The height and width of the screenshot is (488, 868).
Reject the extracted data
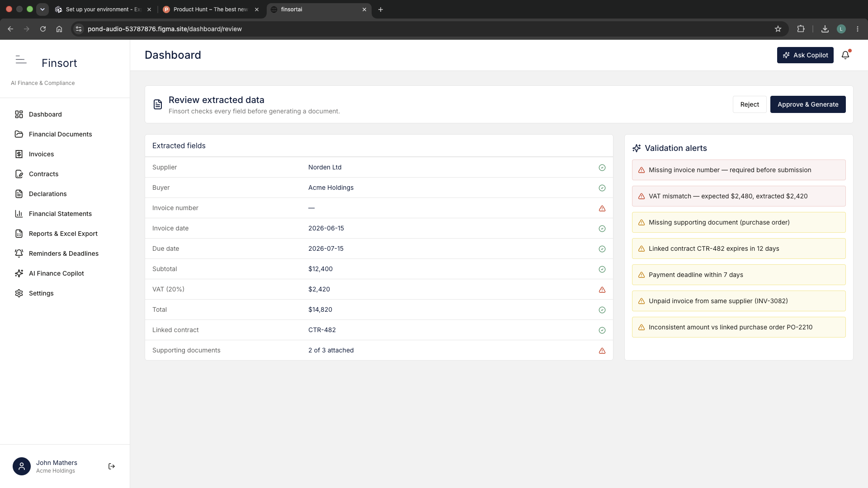click(x=750, y=104)
